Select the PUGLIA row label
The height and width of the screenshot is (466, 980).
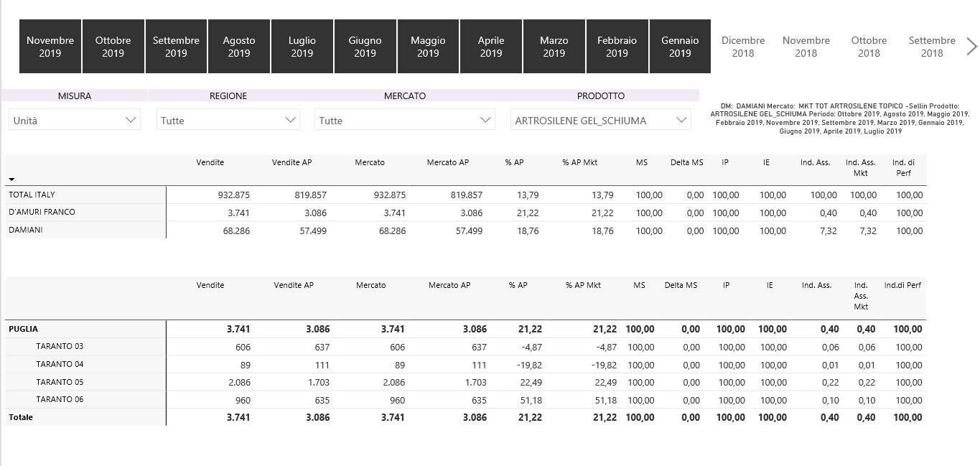[x=23, y=330]
